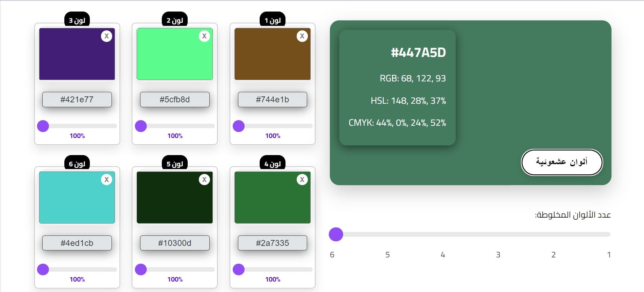Screen dimensions: 644x292
Task: Remove color 2 with its X button
Action: click(204, 36)
